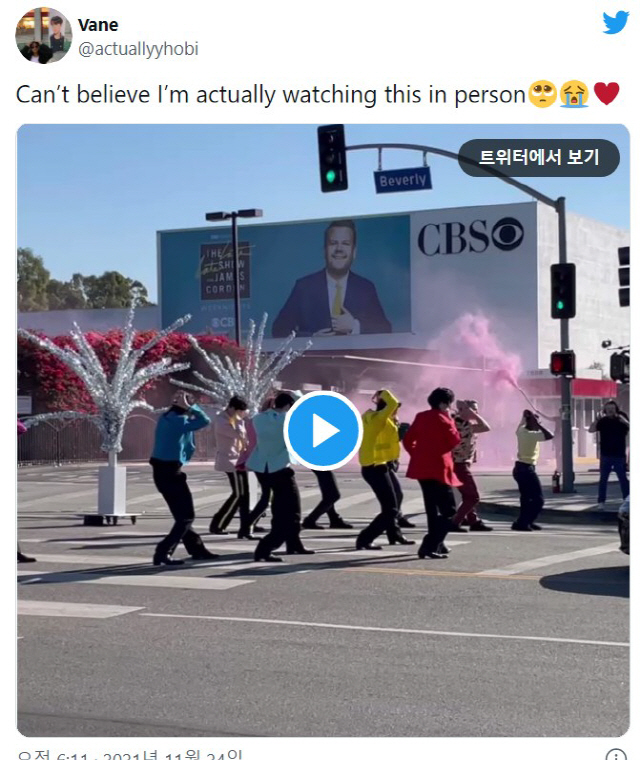This screenshot has width=640, height=760.
Task: Click the dancer in red jacket
Action: [x=434, y=472]
